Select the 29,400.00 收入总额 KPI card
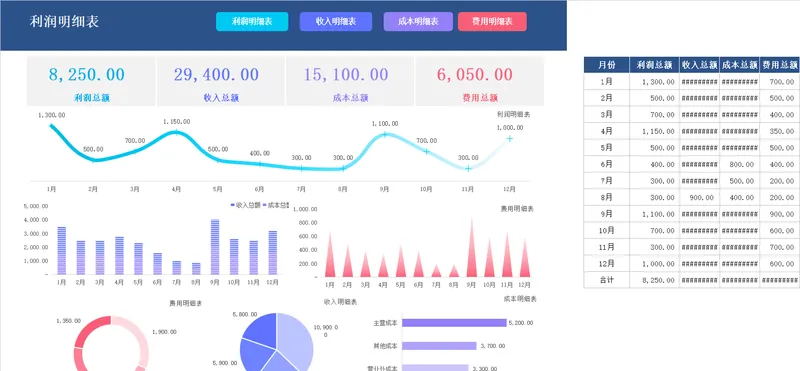This screenshot has height=371, width=800. pyautogui.click(x=221, y=81)
